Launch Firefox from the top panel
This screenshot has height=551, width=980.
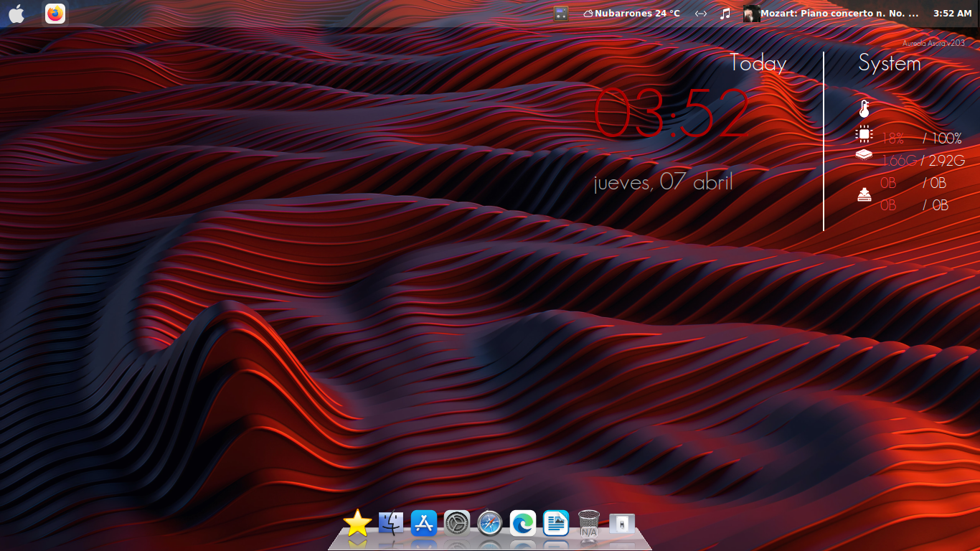[x=55, y=14]
